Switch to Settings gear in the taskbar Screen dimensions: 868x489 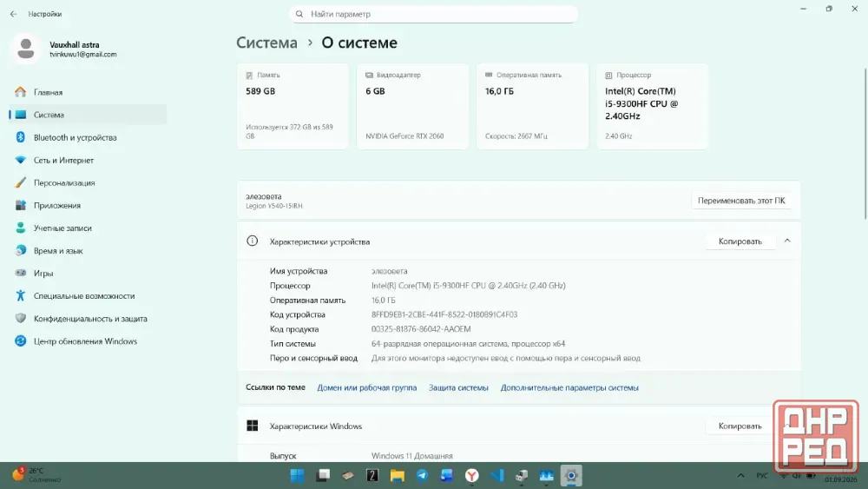click(x=571, y=476)
